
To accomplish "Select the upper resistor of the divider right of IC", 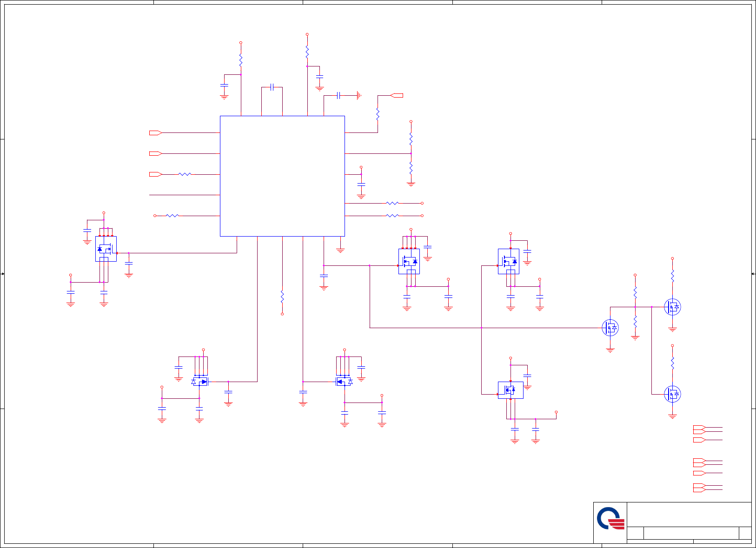I will point(411,139).
